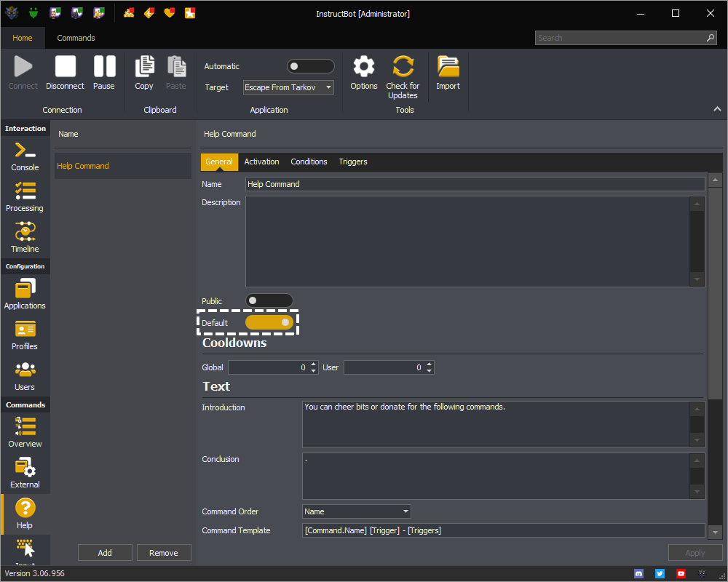Viewport: 728px width, 582px height.
Task: Click the main panel scrollbar down arrow
Action: [715, 533]
